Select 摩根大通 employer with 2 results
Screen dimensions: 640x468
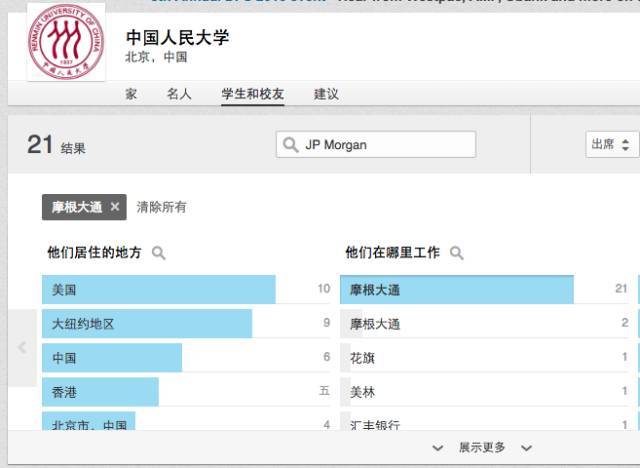484,324
